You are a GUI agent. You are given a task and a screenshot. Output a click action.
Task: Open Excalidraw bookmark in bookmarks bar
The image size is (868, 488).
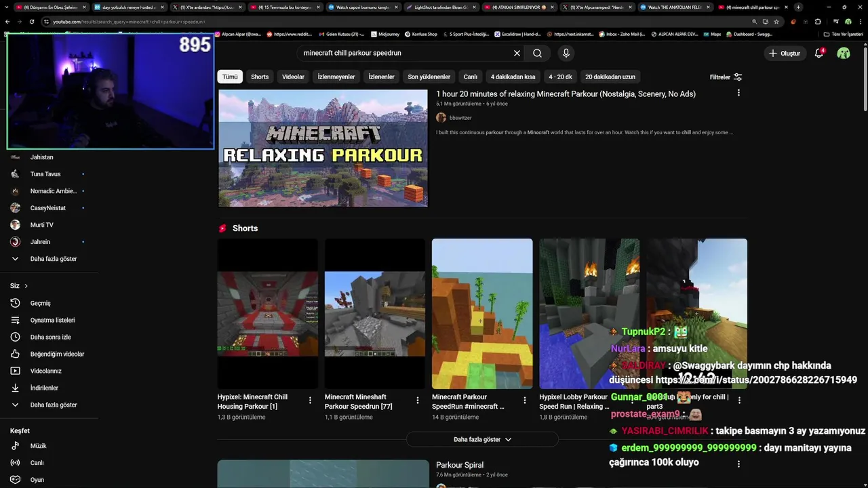(517, 34)
